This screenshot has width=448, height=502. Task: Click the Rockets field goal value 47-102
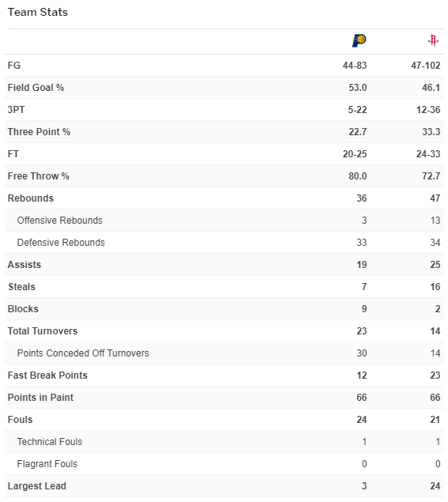426,66
